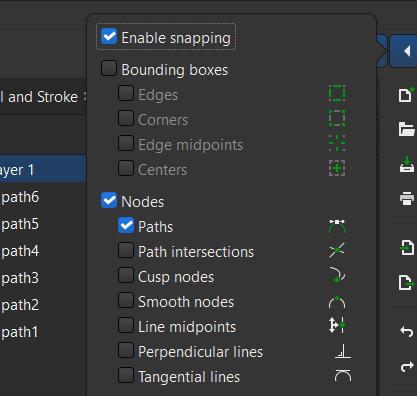Select the Fill and Stroke tab
This screenshot has height=396, width=417.
click(39, 97)
